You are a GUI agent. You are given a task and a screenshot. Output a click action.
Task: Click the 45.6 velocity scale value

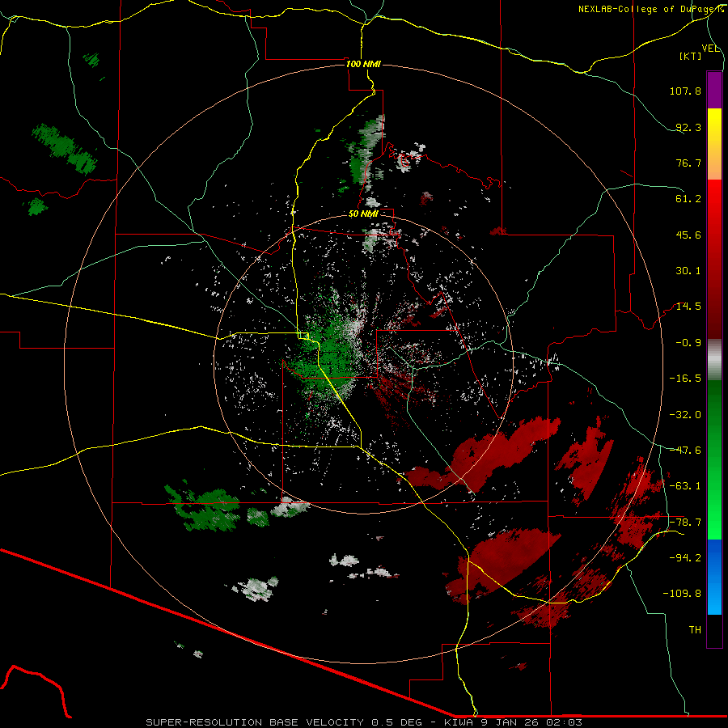point(688,235)
